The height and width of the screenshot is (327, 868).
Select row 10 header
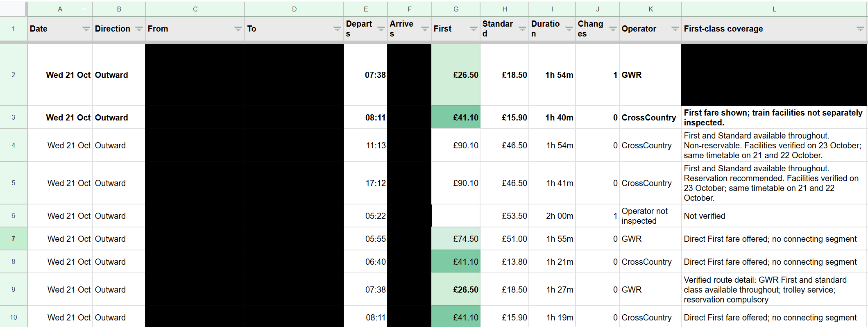[x=14, y=317]
